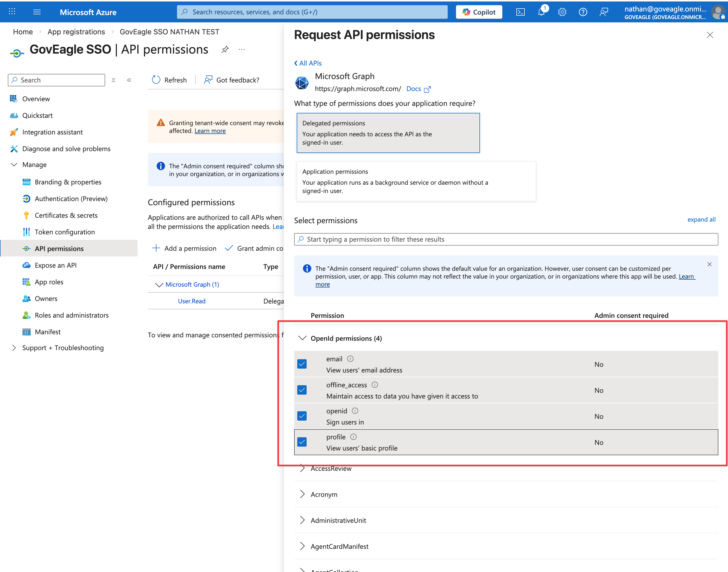Uncheck the email permission checkbox
The height and width of the screenshot is (572, 728).
click(x=302, y=364)
